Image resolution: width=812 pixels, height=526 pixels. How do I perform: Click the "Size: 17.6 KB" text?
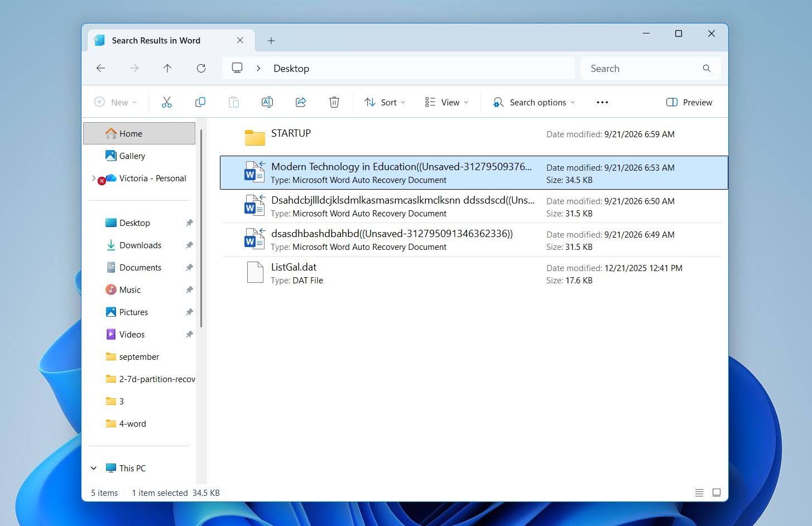pyautogui.click(x=569, y=280)
